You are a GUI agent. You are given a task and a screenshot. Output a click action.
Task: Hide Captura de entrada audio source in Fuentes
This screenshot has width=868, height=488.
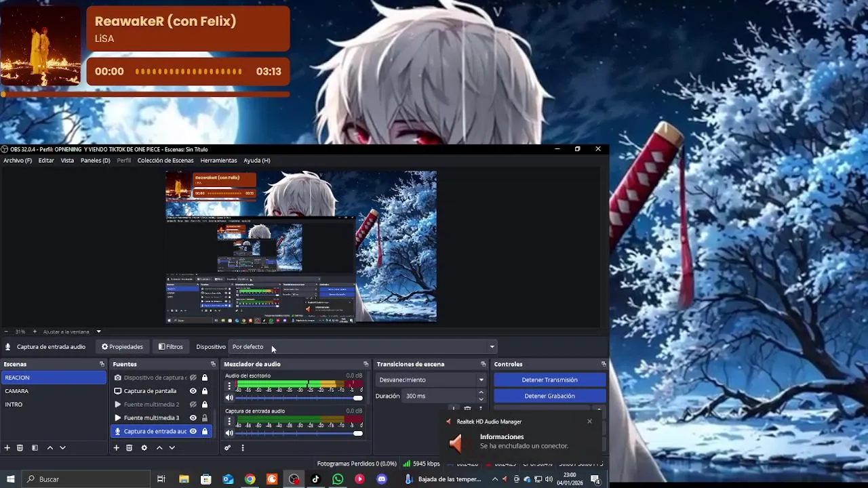(193, 431)
